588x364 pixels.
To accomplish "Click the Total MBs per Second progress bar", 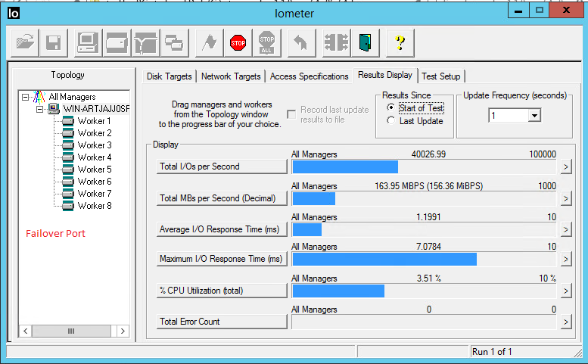I will [x=424, y=199].
